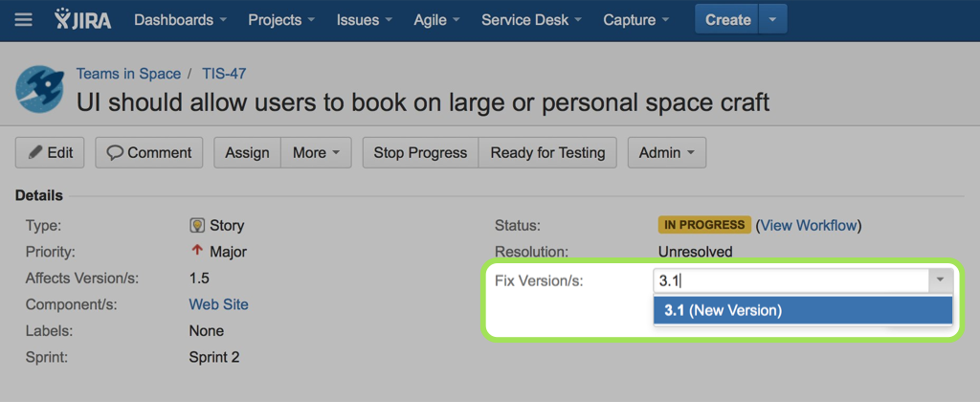Click into the Fix Version/s text field
Image resolution: width=980 pixels, height=402 pixels.
tap(791, 280)
